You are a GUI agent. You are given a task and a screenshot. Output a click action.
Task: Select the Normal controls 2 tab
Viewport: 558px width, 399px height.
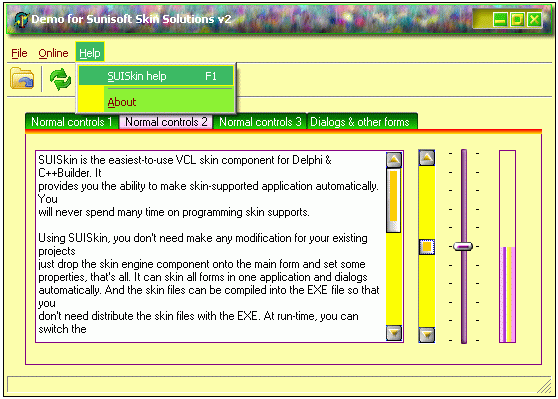[166, 122]
